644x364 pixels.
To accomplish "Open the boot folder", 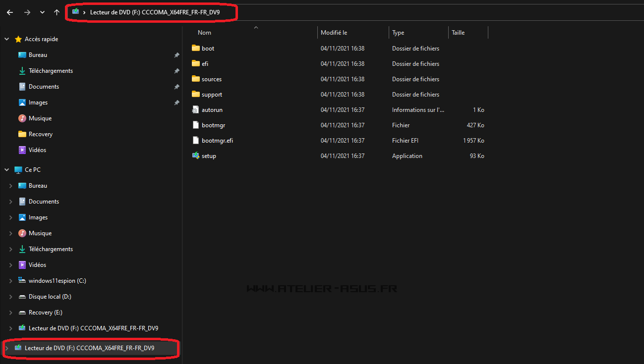I will [x=208, y=49].
